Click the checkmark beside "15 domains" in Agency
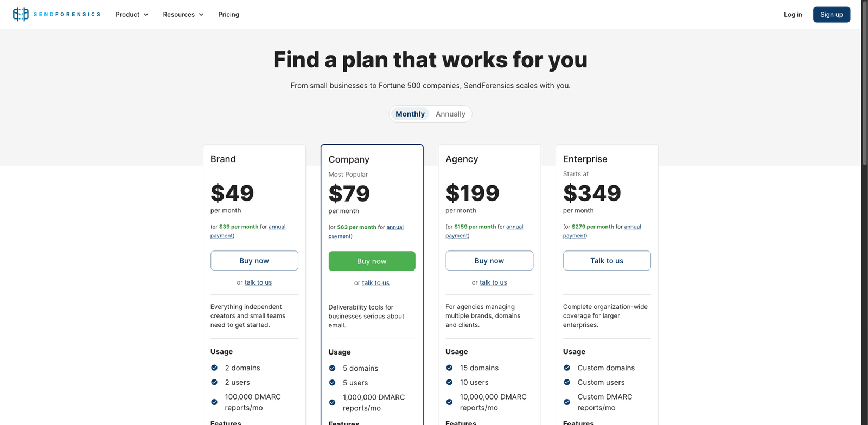Screen dimensions: 868x425 pos(449,368)
